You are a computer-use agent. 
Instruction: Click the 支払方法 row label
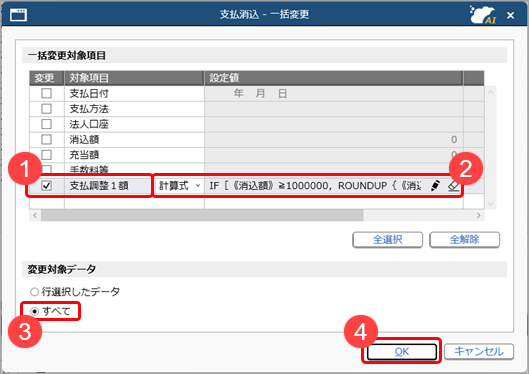(89, 109)
